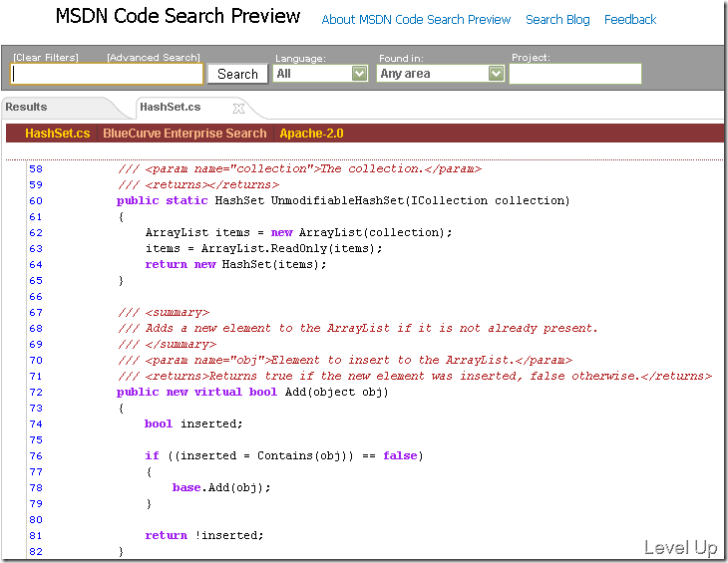Screen dimensions: 728x563
Task: Click 'items = ArrayList.ReadOnly(items);' line
Action: (x=263, y=248)
